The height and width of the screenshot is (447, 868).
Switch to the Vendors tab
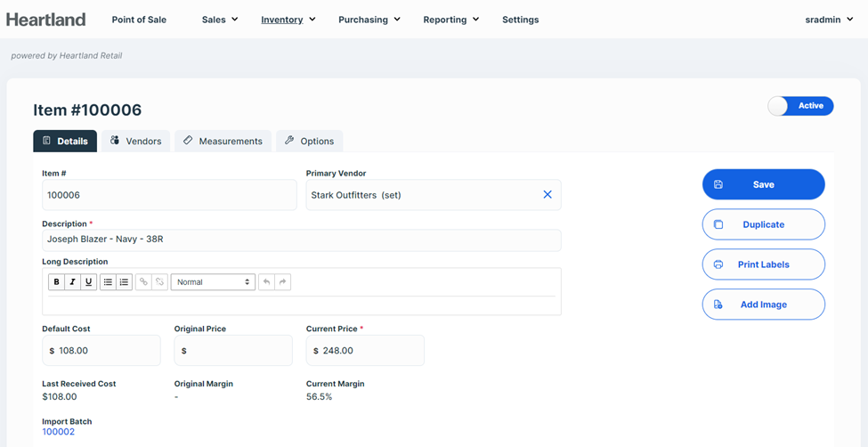(136, 141)
